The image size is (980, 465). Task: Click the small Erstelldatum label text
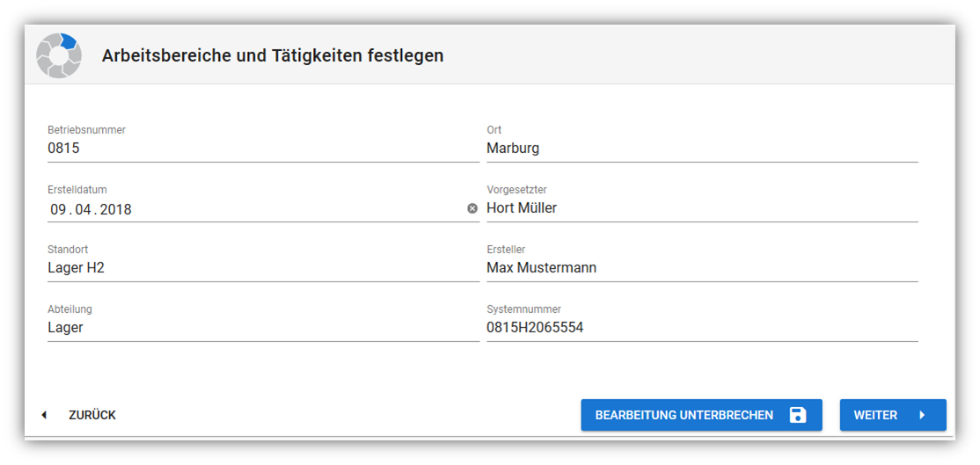[x=77, y=190]
